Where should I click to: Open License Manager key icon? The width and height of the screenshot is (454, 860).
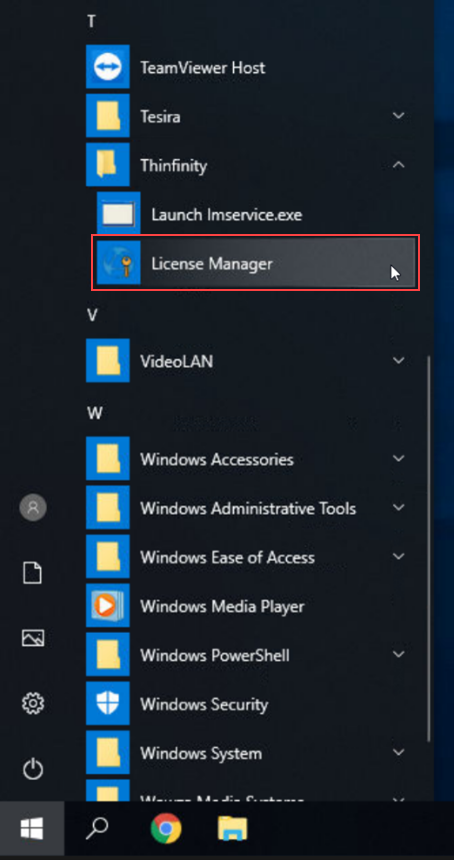[x=118, y=263]
